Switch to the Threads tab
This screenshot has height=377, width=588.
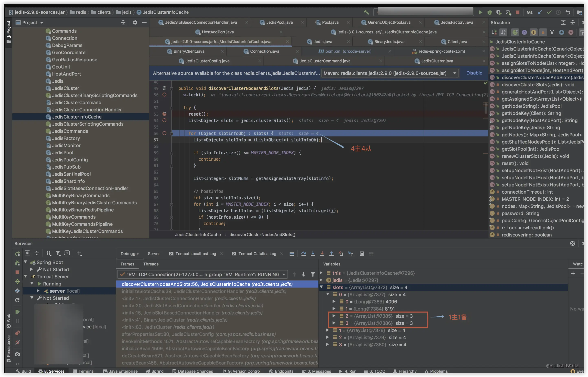click(151, 264)
